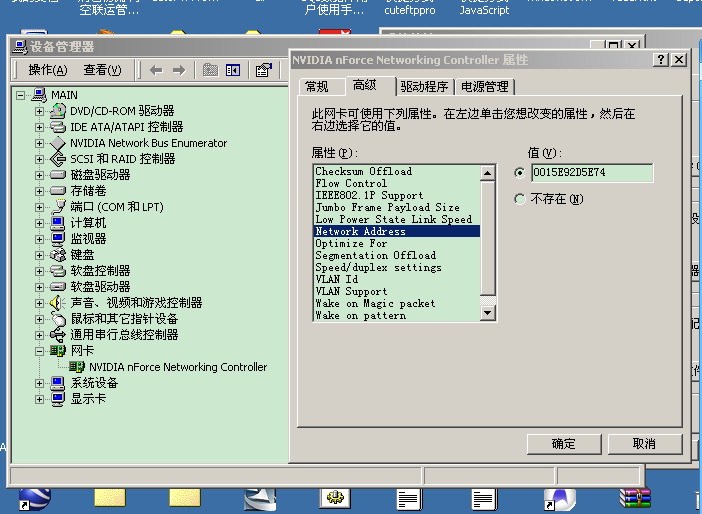Click the SCSI and RAID controller icon
This screenshot has height=514, width=702.
coord(58,158)
